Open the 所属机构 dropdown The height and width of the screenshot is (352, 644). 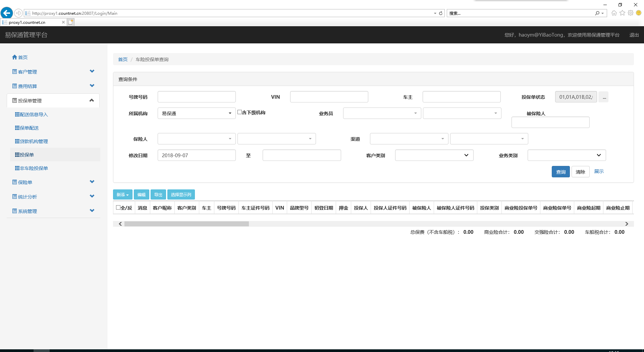(x=197, y=113)
